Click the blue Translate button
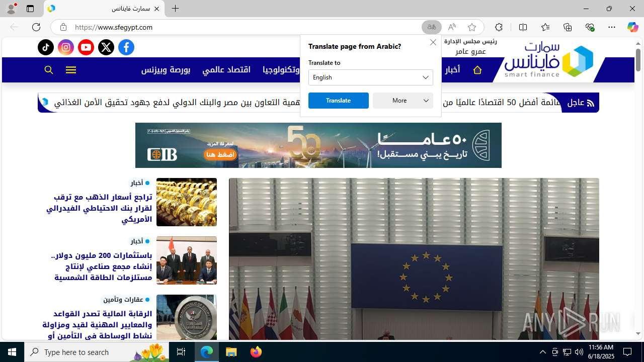This screenshot has width=644, height=362. pyautogui.click(x=339, y=101)
